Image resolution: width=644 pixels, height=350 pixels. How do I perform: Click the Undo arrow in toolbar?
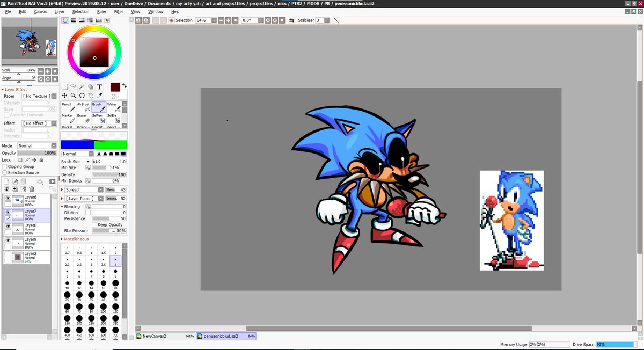[x=138, y=20]
